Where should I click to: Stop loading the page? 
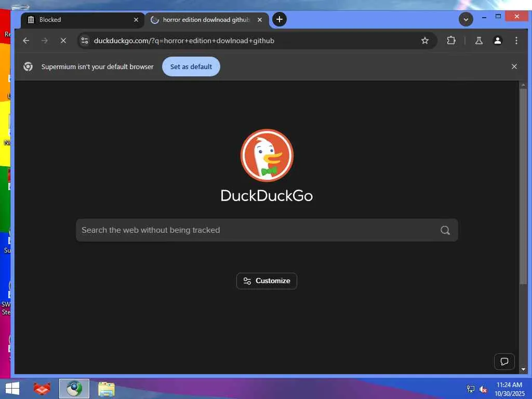tap(63, 41)
